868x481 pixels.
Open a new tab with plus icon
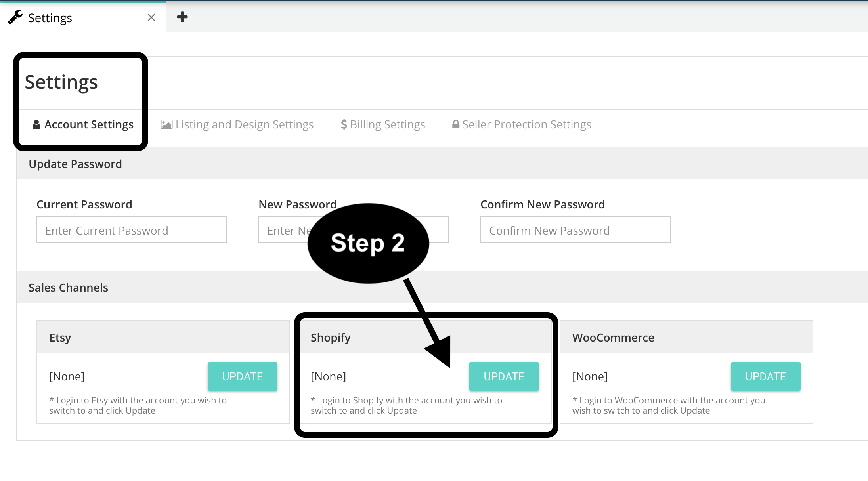(x=182, y=17)
